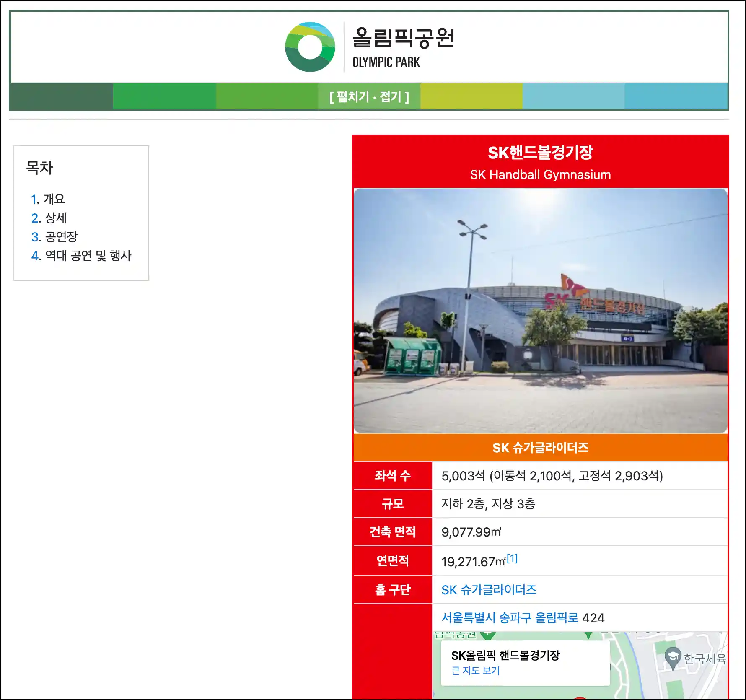Open the 올림픽로 address link
The image size is (746, 700).
pos(557,618)
